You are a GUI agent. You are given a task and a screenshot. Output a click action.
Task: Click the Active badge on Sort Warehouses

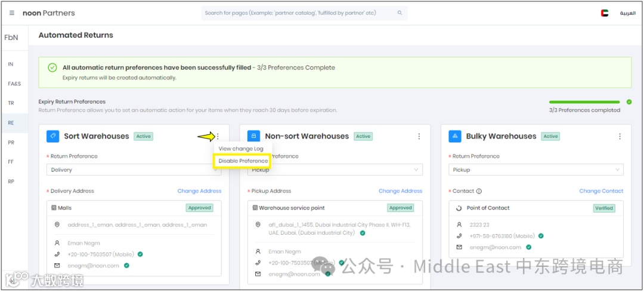coord(143,137)
